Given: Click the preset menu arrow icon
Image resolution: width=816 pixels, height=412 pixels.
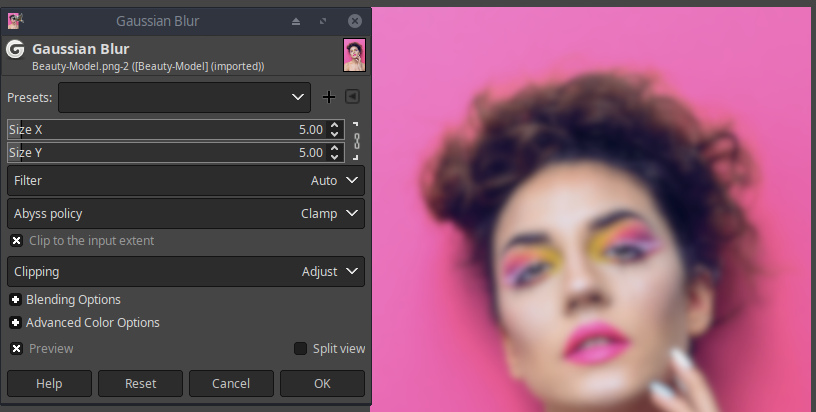Looking at the screenshot, I should [x=352, y=97].
